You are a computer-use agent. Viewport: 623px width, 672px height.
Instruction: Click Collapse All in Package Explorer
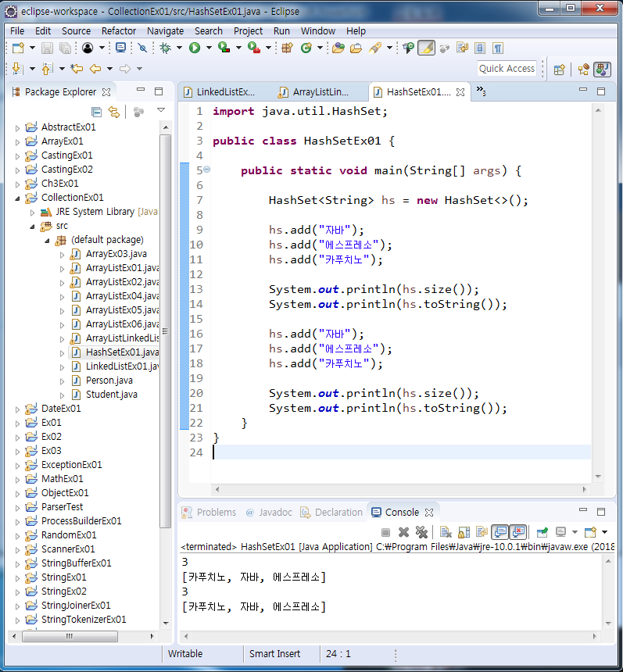[x=97, y=112]
